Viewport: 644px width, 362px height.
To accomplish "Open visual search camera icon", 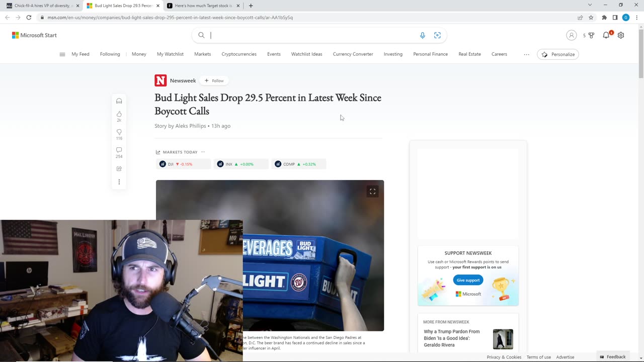I will [x=437, y=35].
